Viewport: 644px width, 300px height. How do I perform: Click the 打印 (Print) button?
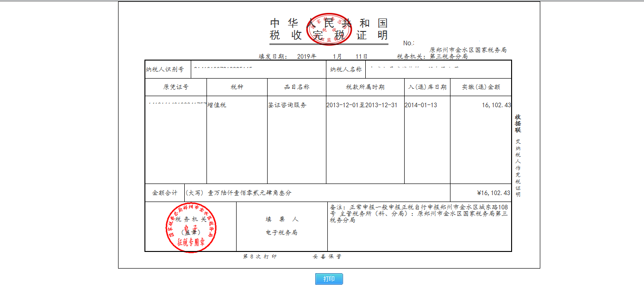[329, 279]
